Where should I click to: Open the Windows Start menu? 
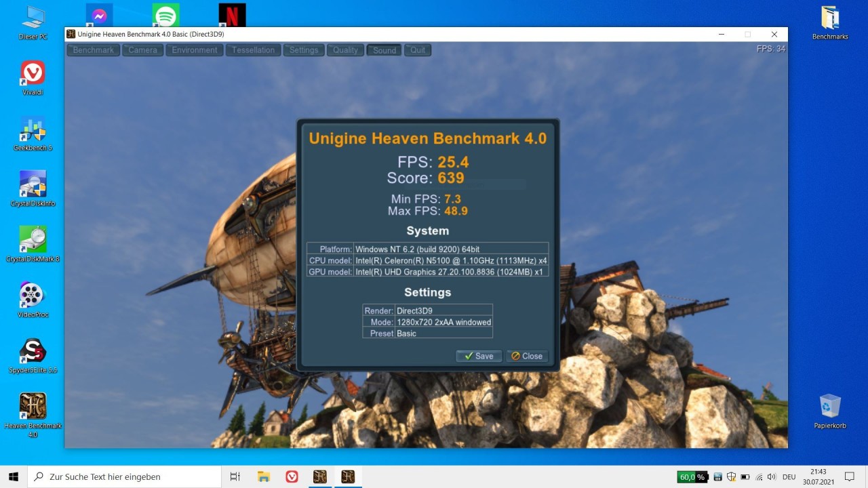14,476
